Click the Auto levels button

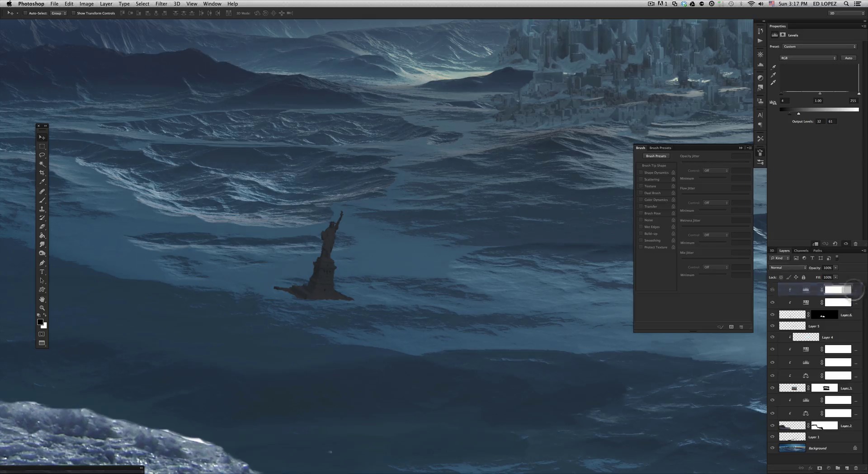[849, 58]
